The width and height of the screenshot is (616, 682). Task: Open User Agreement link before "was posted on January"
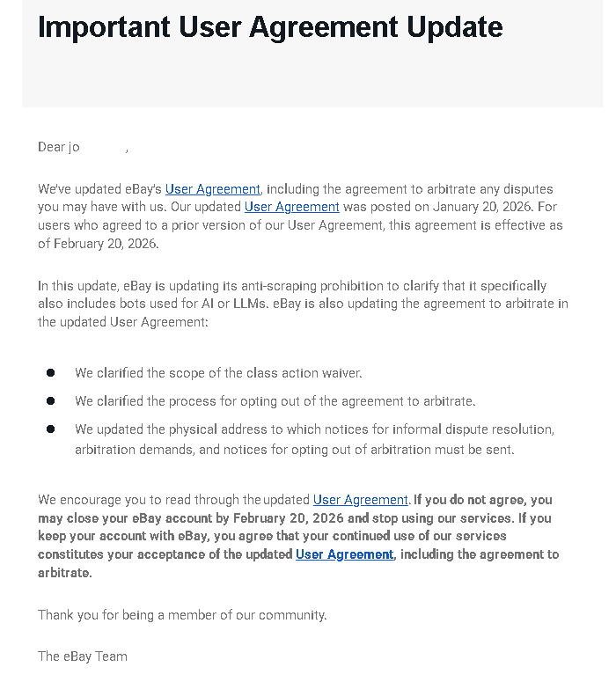point(291,207)
